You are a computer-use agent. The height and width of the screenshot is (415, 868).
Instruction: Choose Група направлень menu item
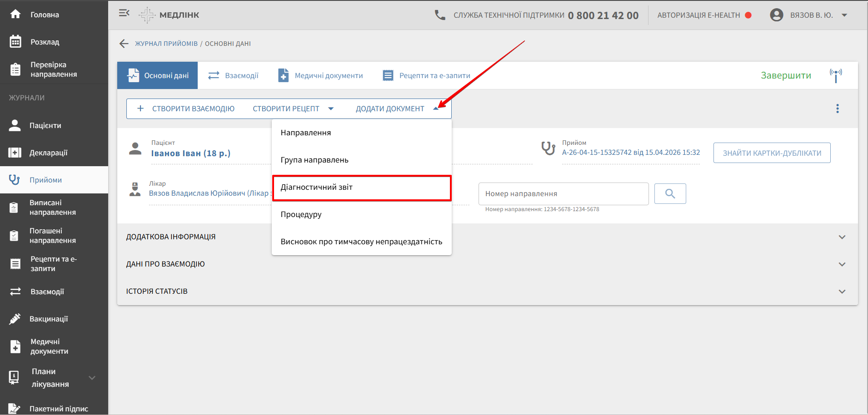314,160
